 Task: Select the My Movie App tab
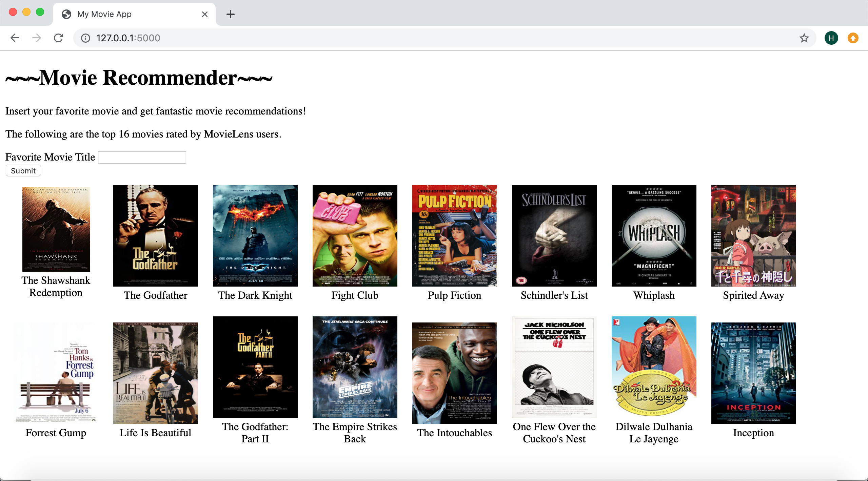click(x=129, y=14)
